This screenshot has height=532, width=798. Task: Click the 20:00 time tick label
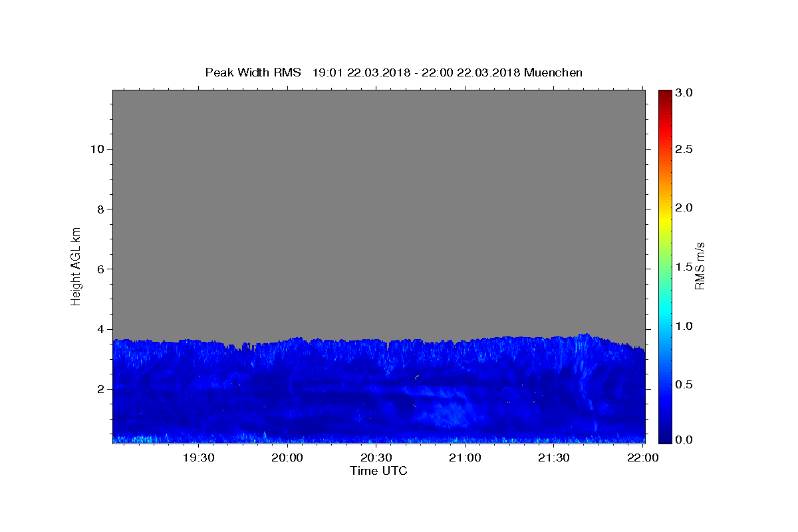pyautogui.click(x=287, y=458)
